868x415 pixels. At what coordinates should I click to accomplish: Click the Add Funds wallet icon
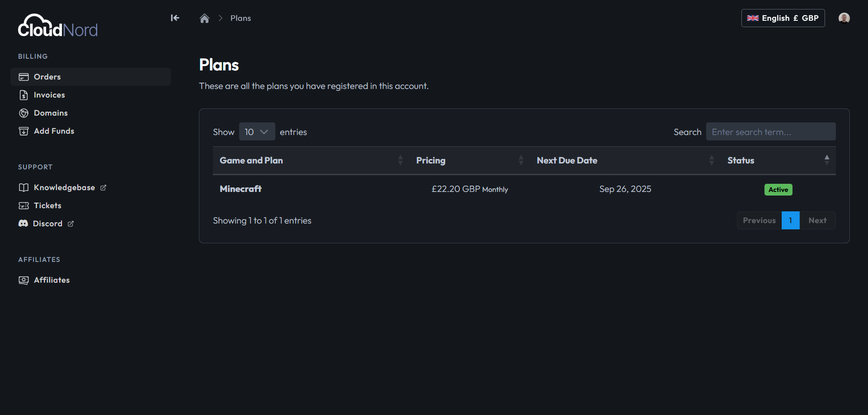[24, 131]
